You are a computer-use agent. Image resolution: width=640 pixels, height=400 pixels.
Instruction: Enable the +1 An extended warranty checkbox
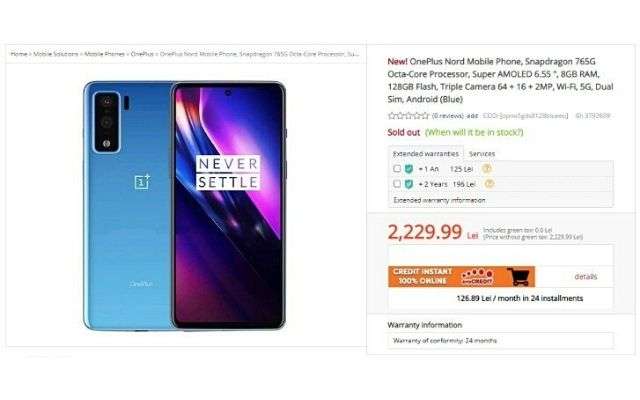(397, 169)
